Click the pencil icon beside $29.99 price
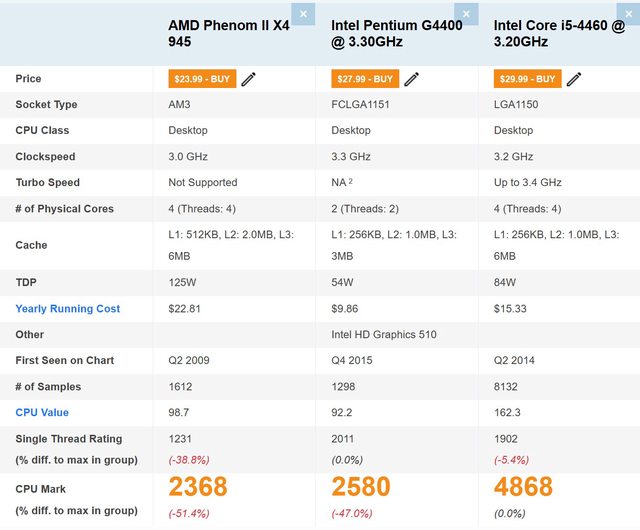Screen dimensions: 640x530 pos(574,79)
